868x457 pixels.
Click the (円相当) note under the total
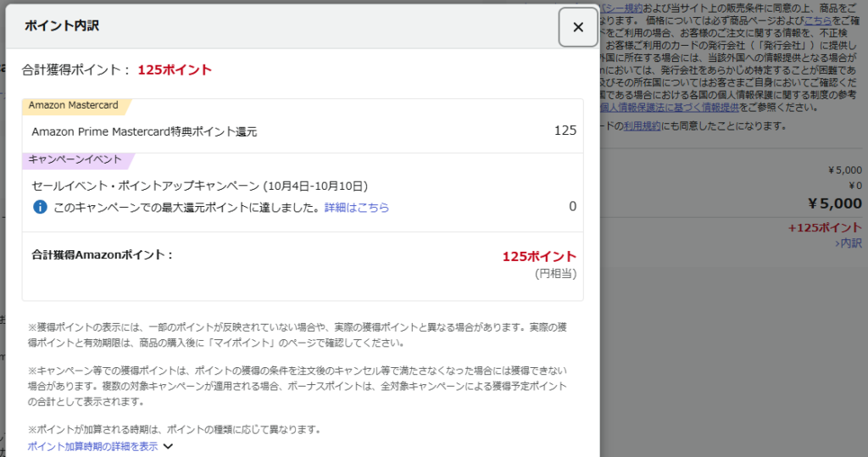(555, 273)
